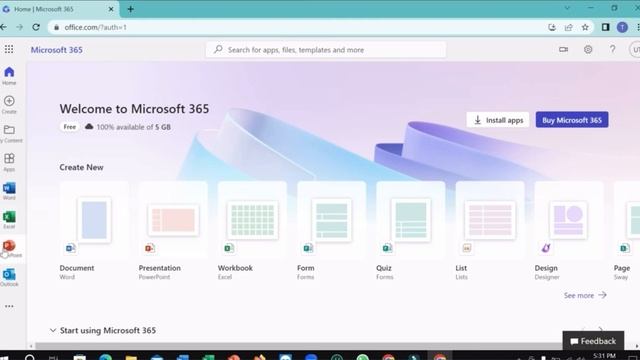
Task: Click the Windows taskbar search icon
Action: tap(29, 358)
